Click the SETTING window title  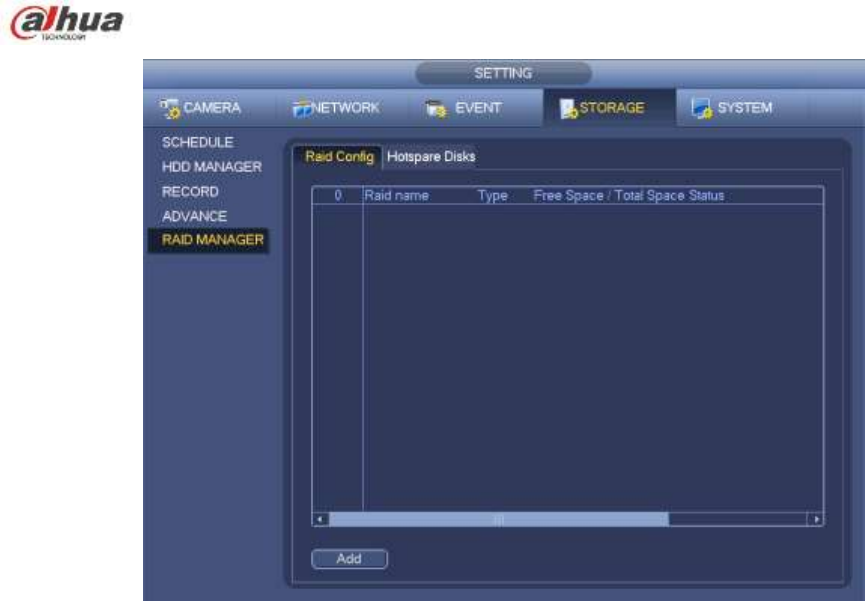[x=503, y=73]
